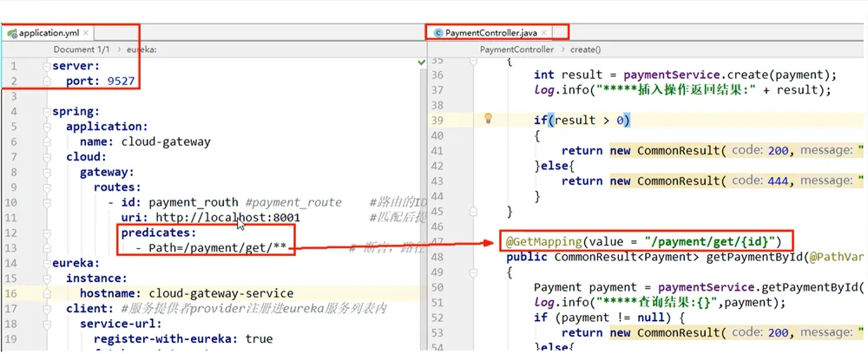Click the log.info call on line 51
Screen dimensions: 868x354
pos(660,302)
